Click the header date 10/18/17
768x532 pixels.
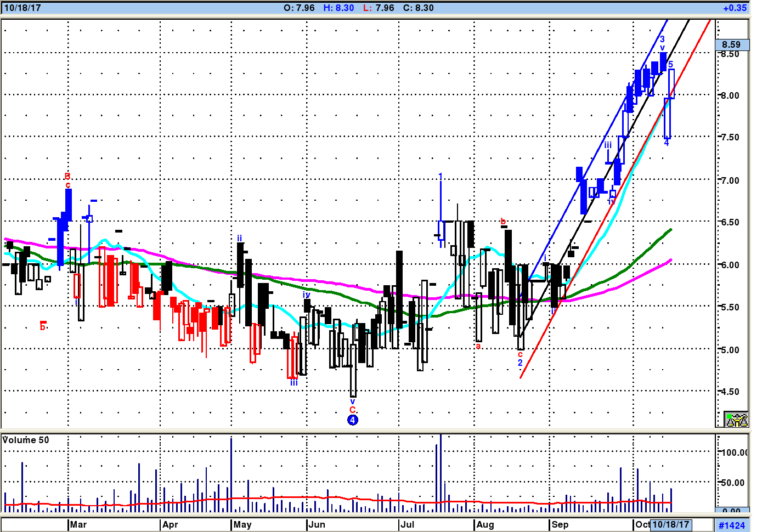click(22, 8)
